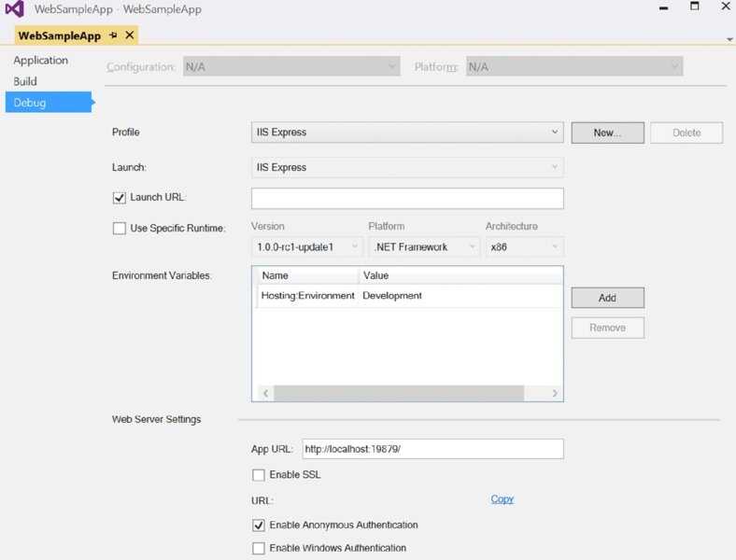Open the tab overflow dropdown arrow
Viewport: 736px width, 560px height.
click(x=729, y=39)
